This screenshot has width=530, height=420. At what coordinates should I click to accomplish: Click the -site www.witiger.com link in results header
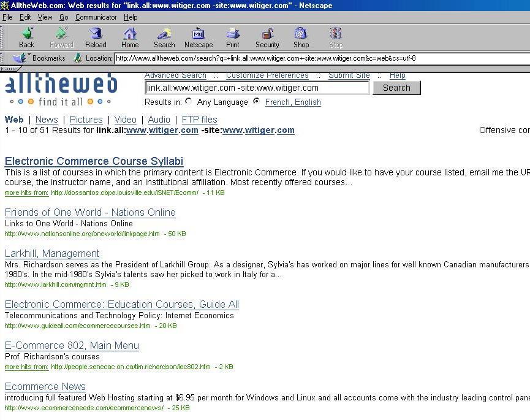(x=258, y=130)
